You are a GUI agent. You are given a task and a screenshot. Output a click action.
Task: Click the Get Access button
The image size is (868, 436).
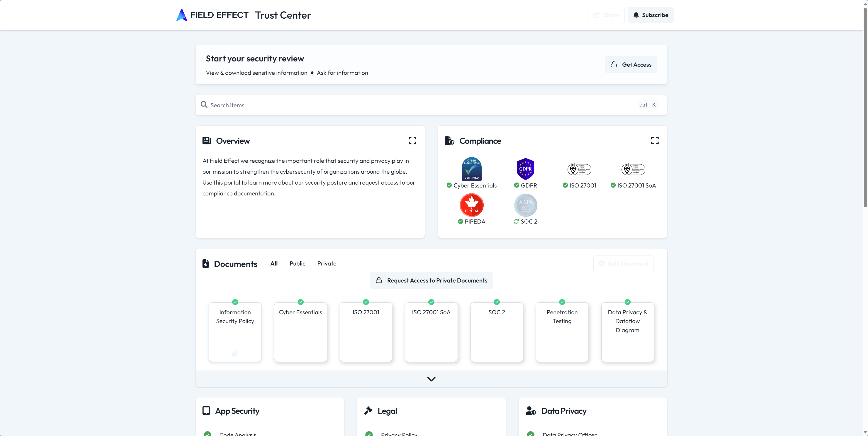[630, 64]
